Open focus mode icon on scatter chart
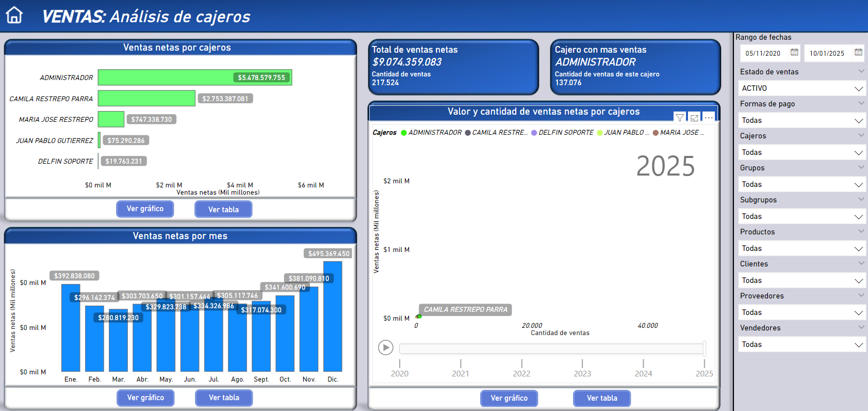Viewport: 868px width, 411px height. pyautogui.click(x=694, y=118)
